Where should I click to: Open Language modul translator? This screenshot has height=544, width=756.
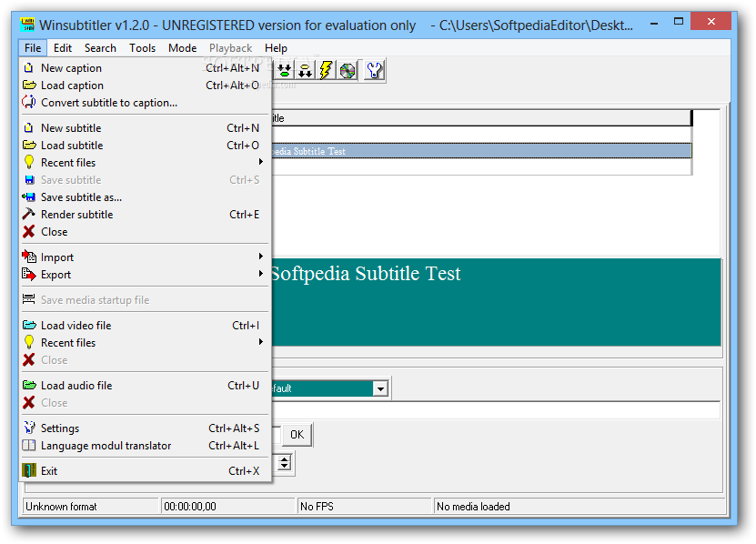click(x=144, y=446)
